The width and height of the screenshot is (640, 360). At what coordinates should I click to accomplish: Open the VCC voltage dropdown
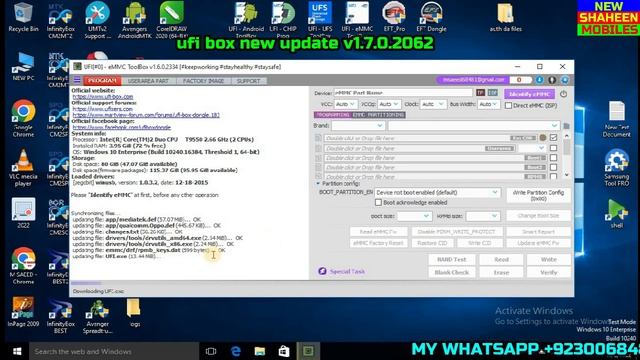tap(345, 104)
